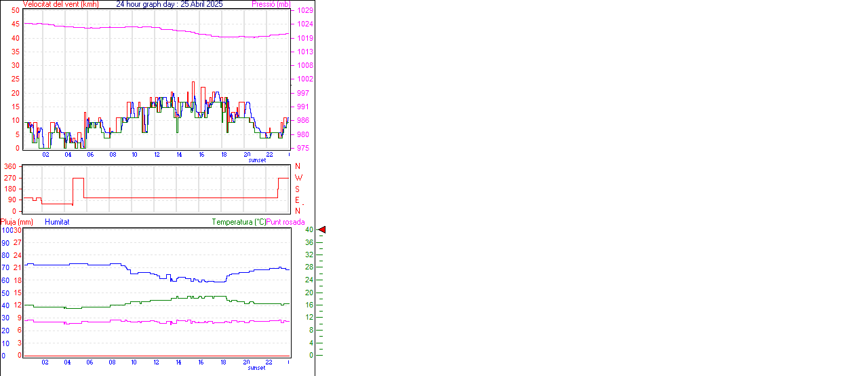Image resolution: width=868 pixels, height=376 pixels.
Task: Select the 1029 value on pressure axis
Action: [304, 11]
